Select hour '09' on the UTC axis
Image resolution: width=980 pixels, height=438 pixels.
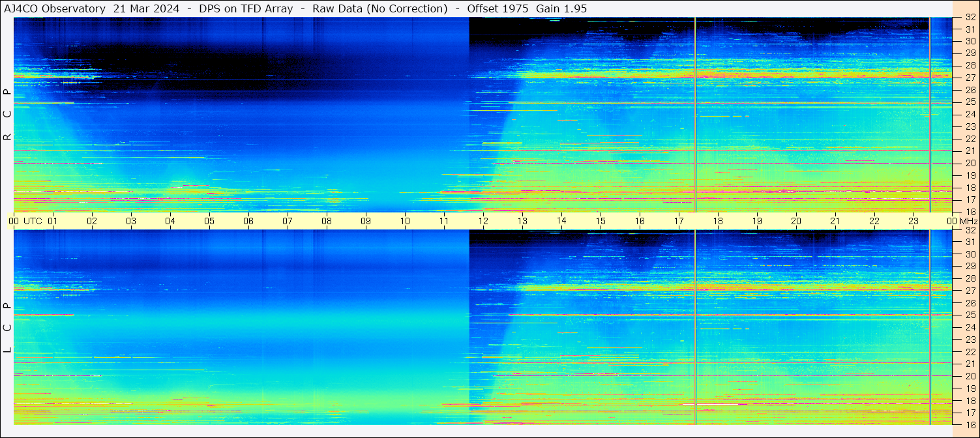[x=366, y=221]
